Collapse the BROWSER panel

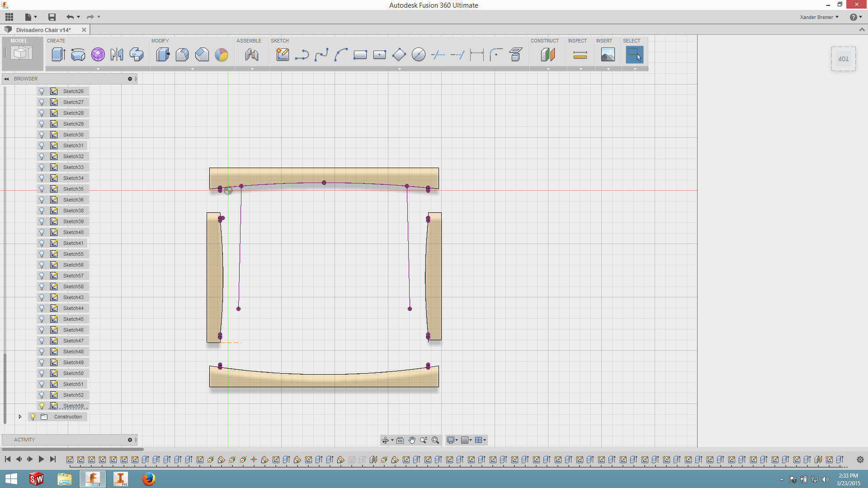6,78
